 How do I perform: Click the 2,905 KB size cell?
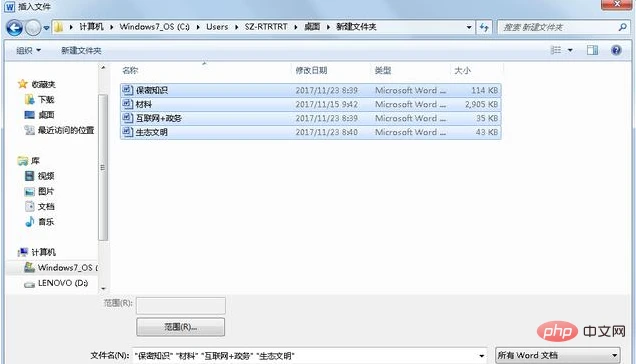[481, 104]
